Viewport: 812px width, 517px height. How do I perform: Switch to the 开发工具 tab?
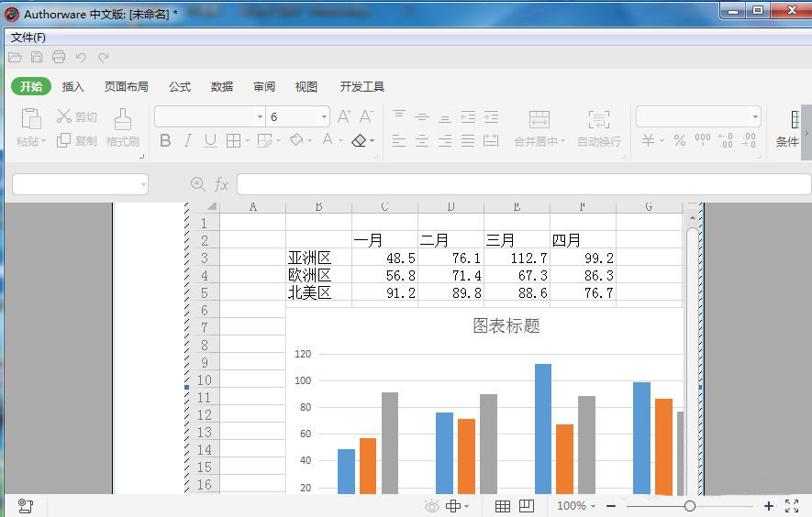click(362, 86)
